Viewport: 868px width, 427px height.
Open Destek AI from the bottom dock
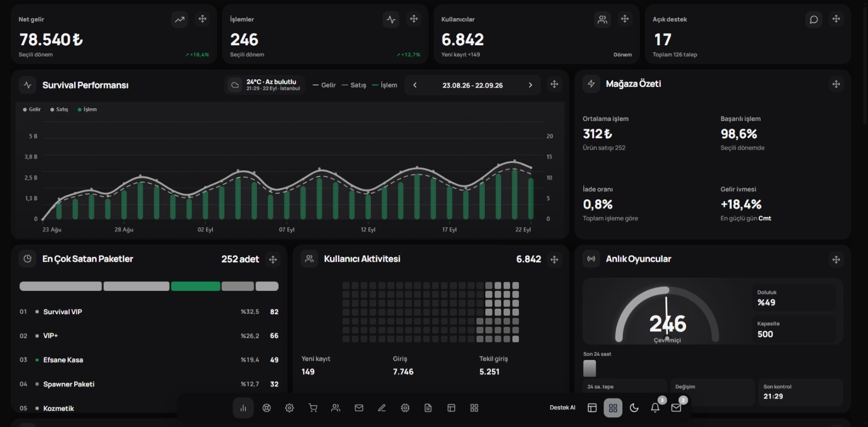click(563, 408)
